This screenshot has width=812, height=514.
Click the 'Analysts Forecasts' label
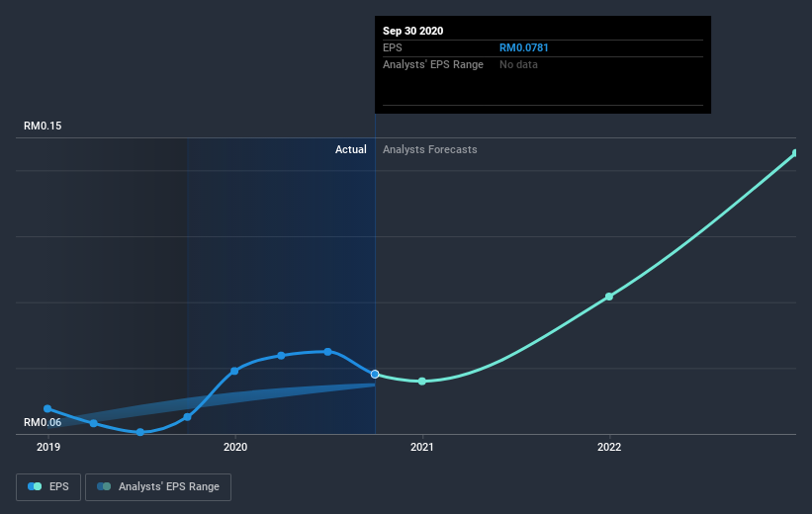[430, 149]
